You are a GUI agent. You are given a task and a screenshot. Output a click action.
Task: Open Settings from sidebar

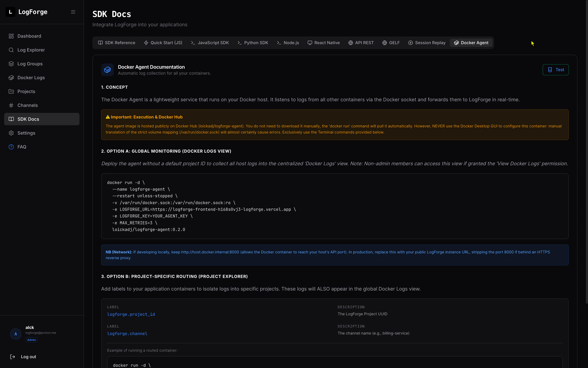point(42,133)
